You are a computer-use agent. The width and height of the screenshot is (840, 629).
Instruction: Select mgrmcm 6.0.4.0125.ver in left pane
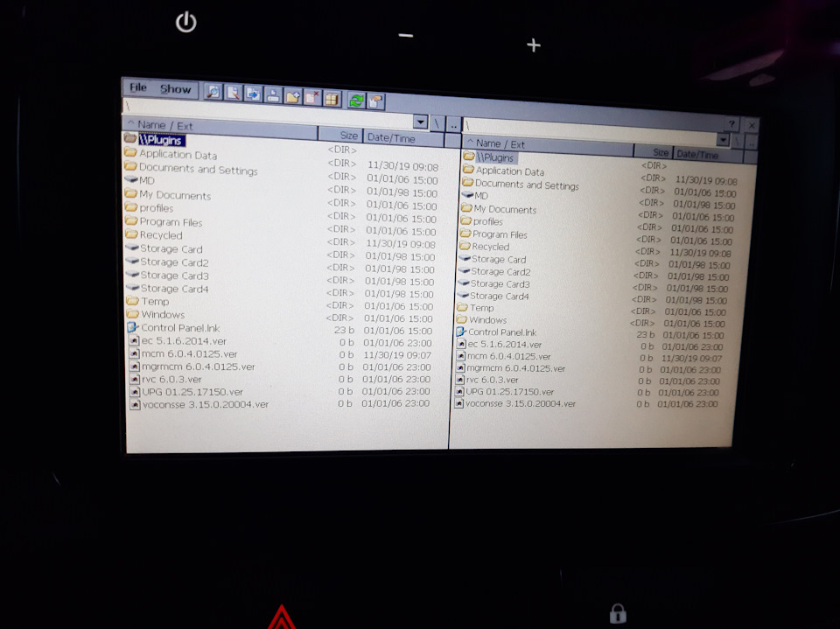coord(192,367)
